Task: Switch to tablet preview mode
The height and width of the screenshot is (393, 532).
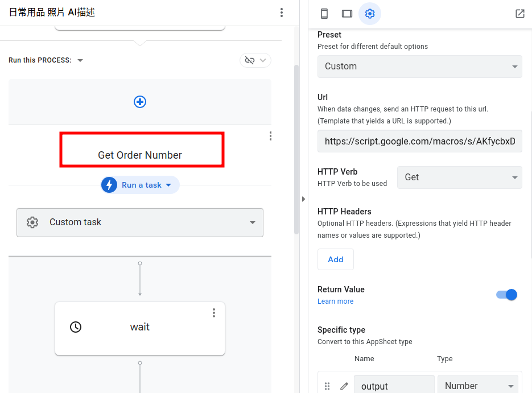Action: tap(347, 14)
